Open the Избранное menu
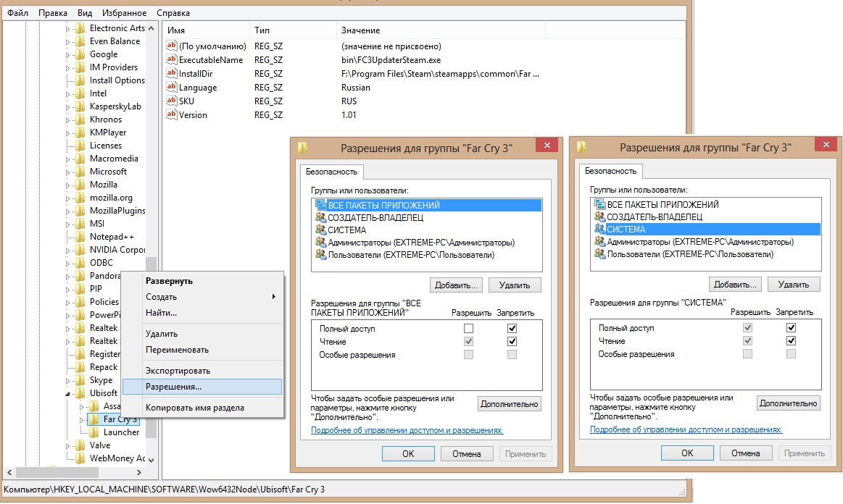The image size is (843, 504). [x=124, y=13]
